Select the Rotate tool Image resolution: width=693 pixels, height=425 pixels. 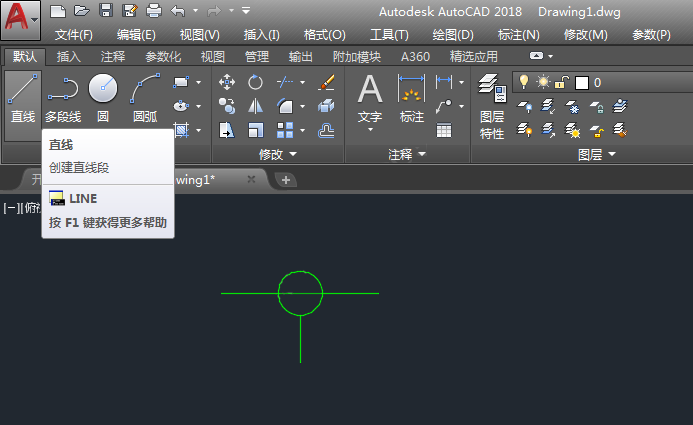point(255,82)
